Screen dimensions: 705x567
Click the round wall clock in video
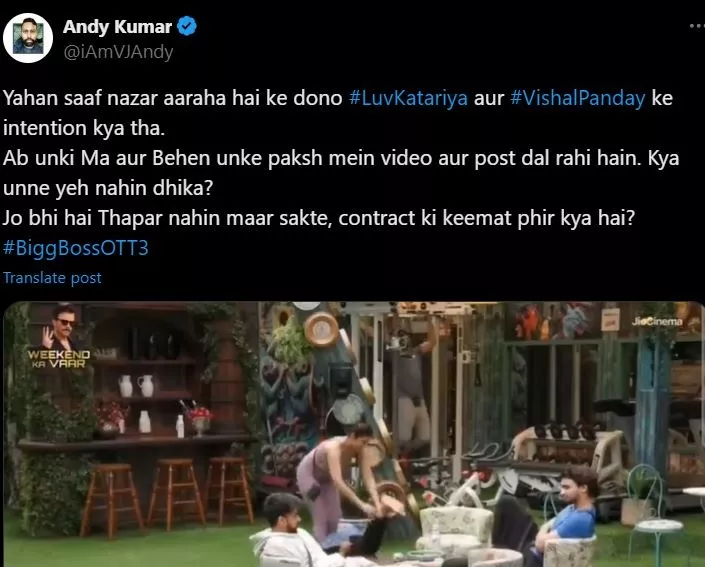tap(321, 330)
